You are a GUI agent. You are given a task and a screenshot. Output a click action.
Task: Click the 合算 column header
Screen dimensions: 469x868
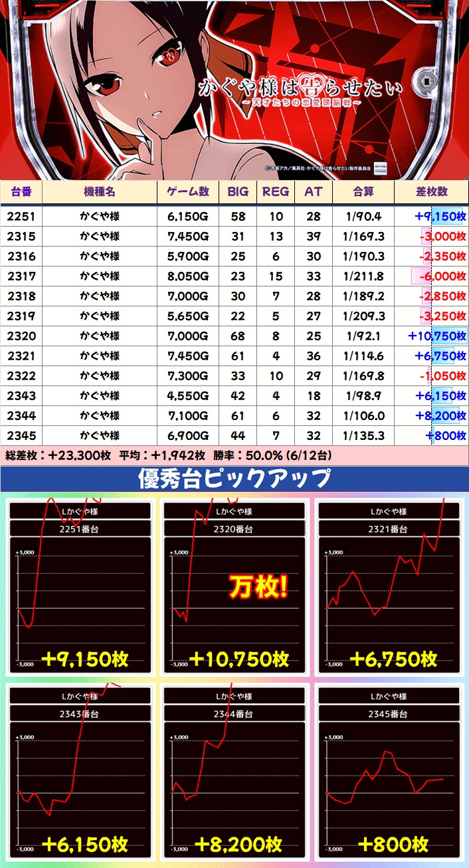coord(363,191)
